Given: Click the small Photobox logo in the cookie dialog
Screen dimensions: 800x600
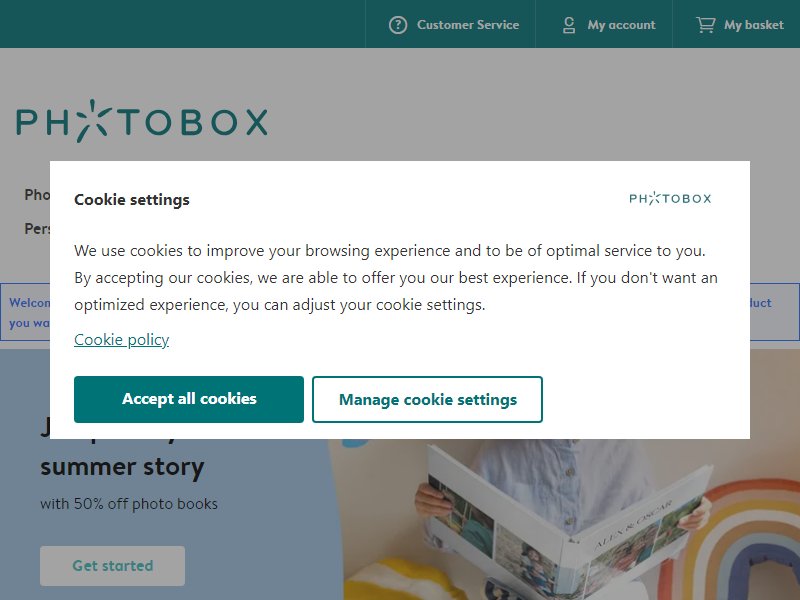Looking at the screenshot, I should [x=670, y=198].
